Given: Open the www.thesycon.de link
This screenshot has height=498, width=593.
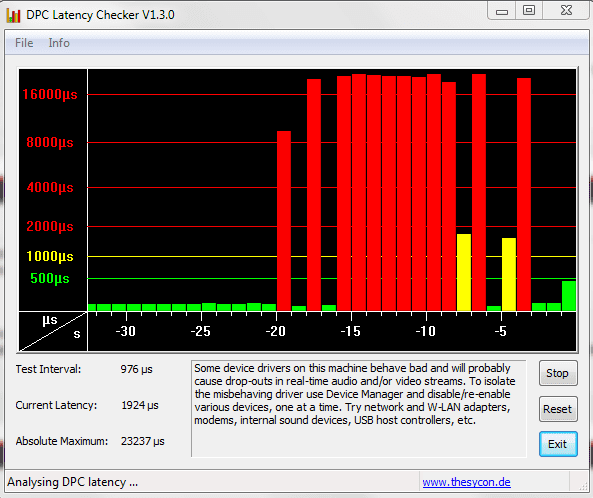Looking at the screenshot, I should tap(466, 482).
